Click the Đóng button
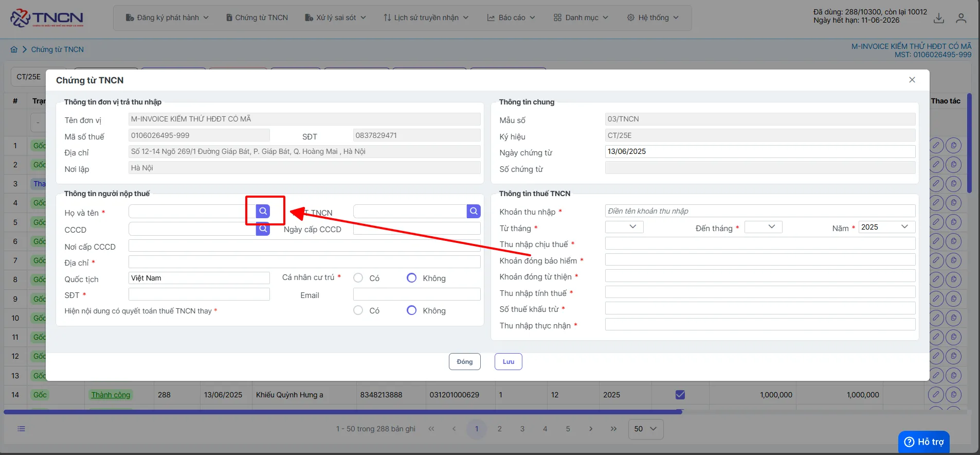This screenshot has height=455, width=980. tap(465, 362)
